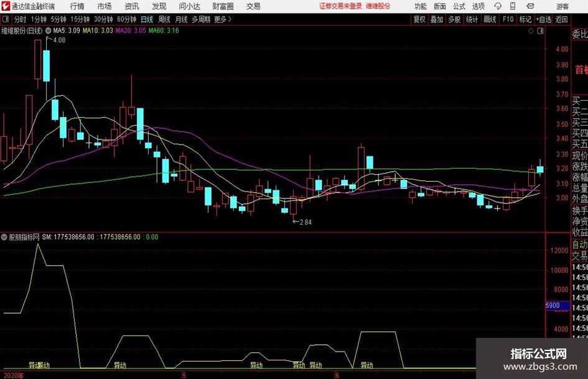The image size is (588, 379).
Task: Click the MA10: 3.03 label
Action: pos(98,30)
